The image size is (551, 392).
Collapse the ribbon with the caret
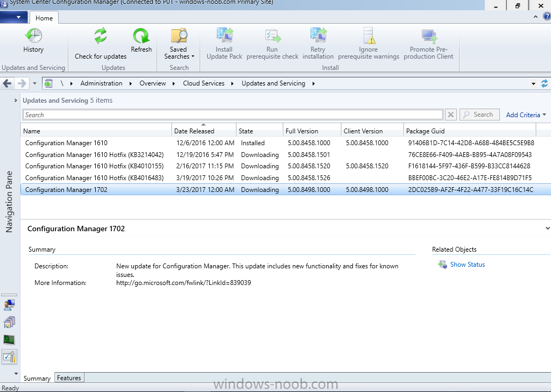pos(535,17)
